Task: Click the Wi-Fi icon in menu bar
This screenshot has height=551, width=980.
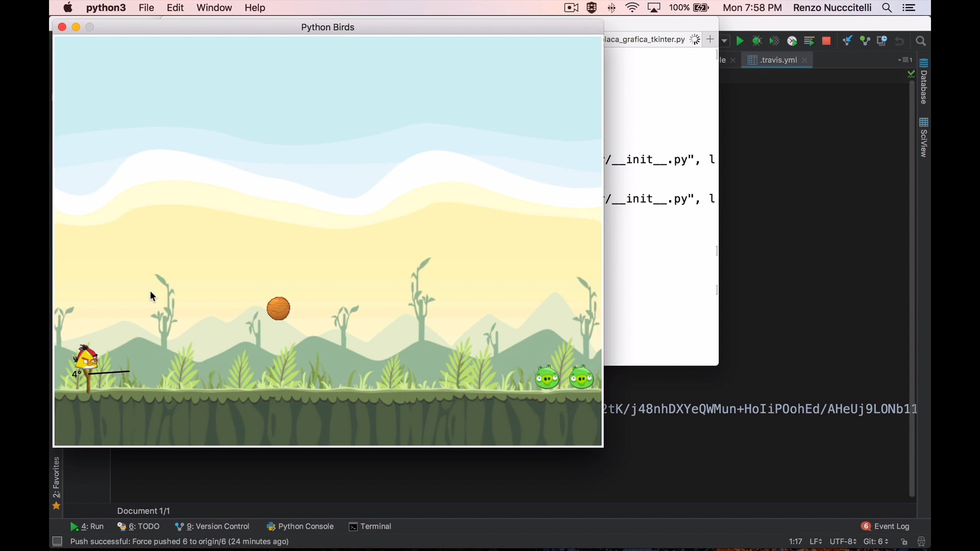Action: 632,8
